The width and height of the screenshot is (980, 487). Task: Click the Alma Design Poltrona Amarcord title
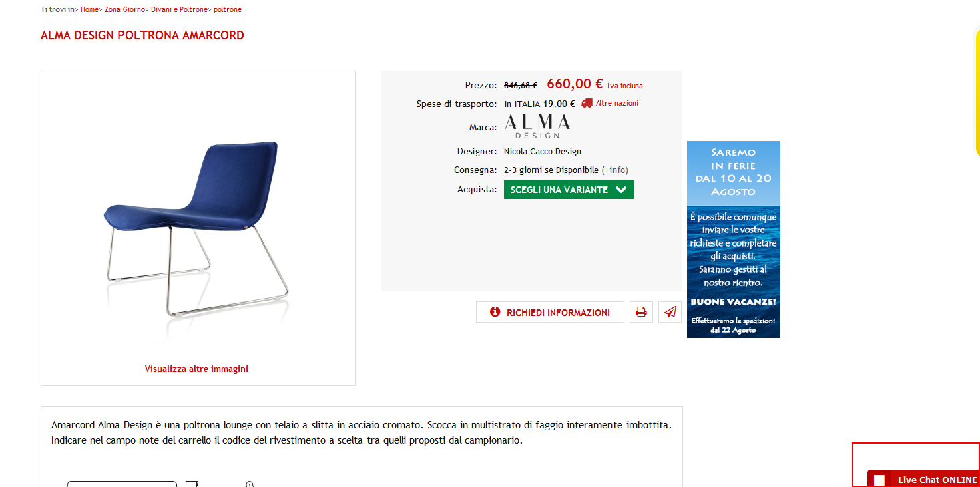tap(142, 35)
